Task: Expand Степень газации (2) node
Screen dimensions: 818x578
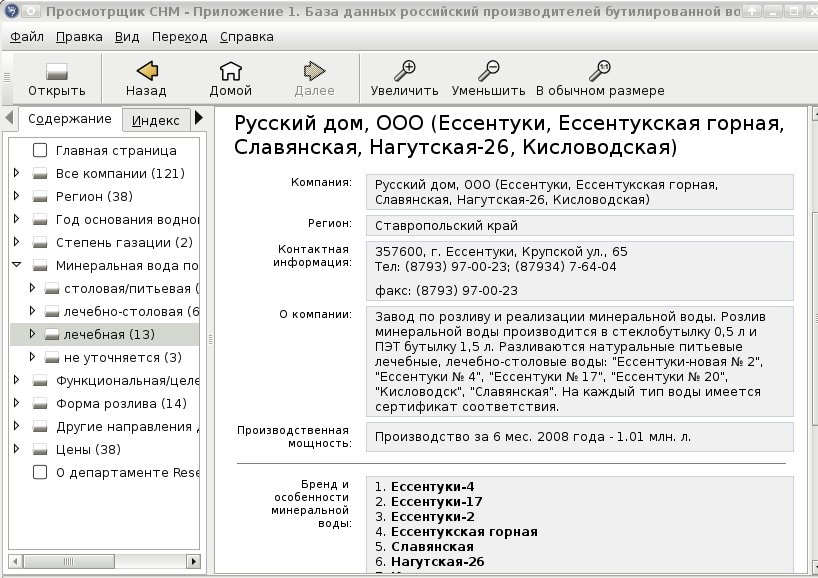Action: 16,242
